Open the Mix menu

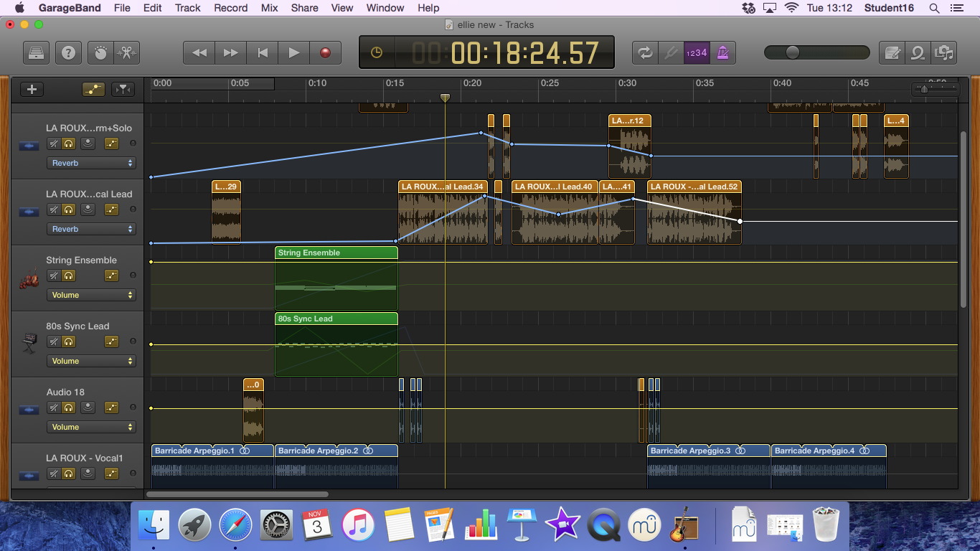click(x=269, y=8)
